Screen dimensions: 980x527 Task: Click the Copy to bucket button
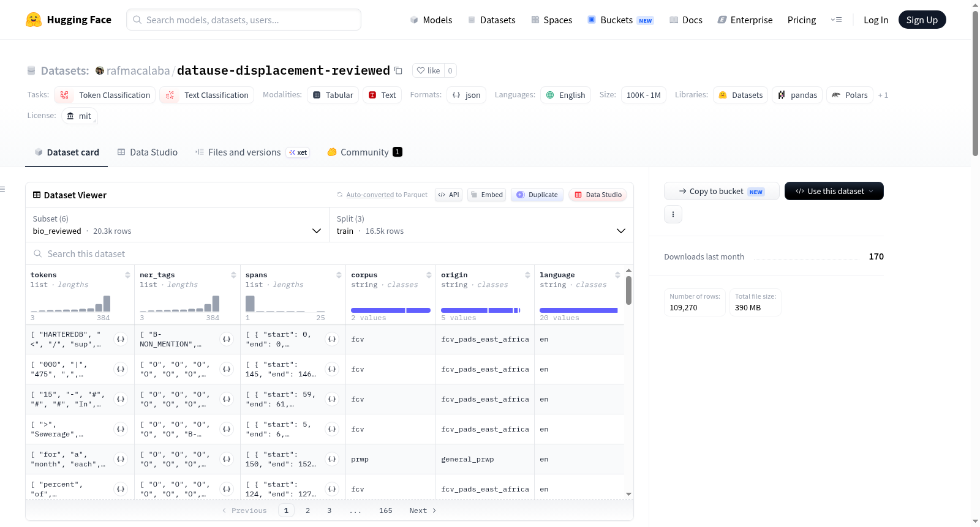[x=722, y=191]
